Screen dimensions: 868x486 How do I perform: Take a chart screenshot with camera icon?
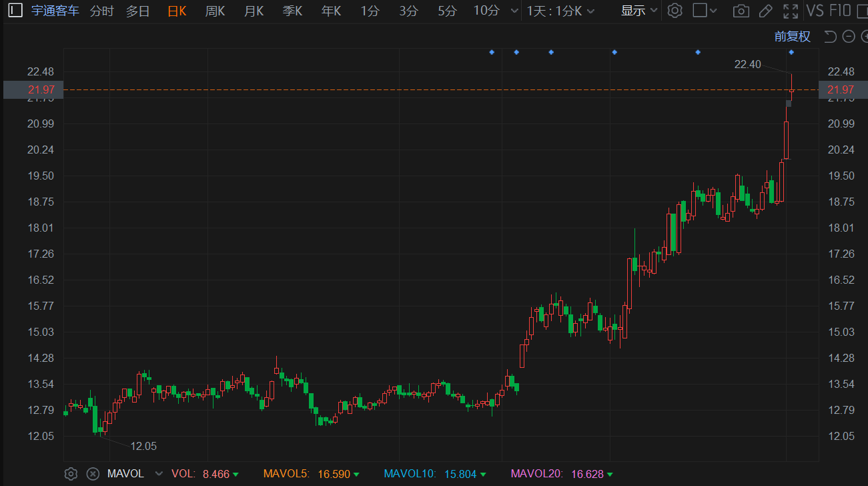pos(740,11)
